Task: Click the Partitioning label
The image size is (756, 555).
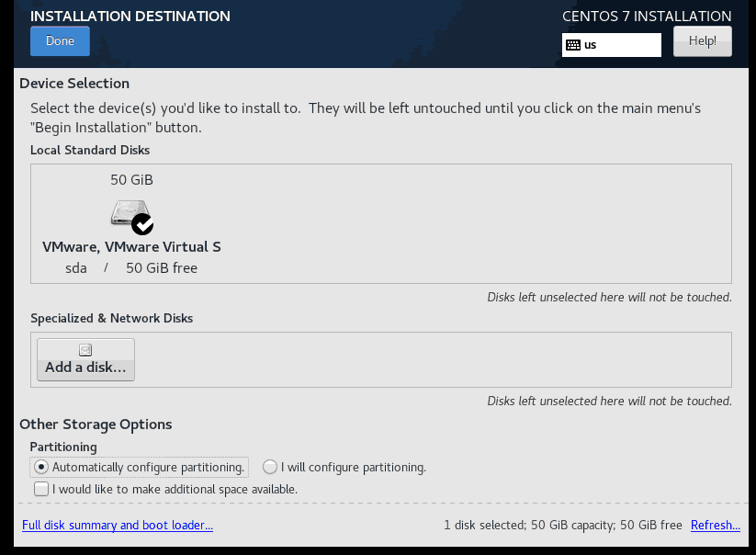Action: tap(63, 447)
